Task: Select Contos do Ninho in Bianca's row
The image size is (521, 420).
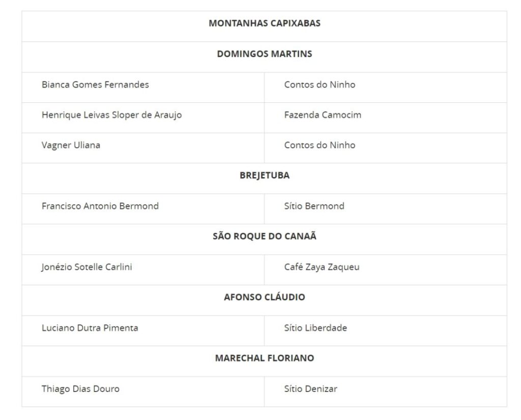Action: (320, 85)
